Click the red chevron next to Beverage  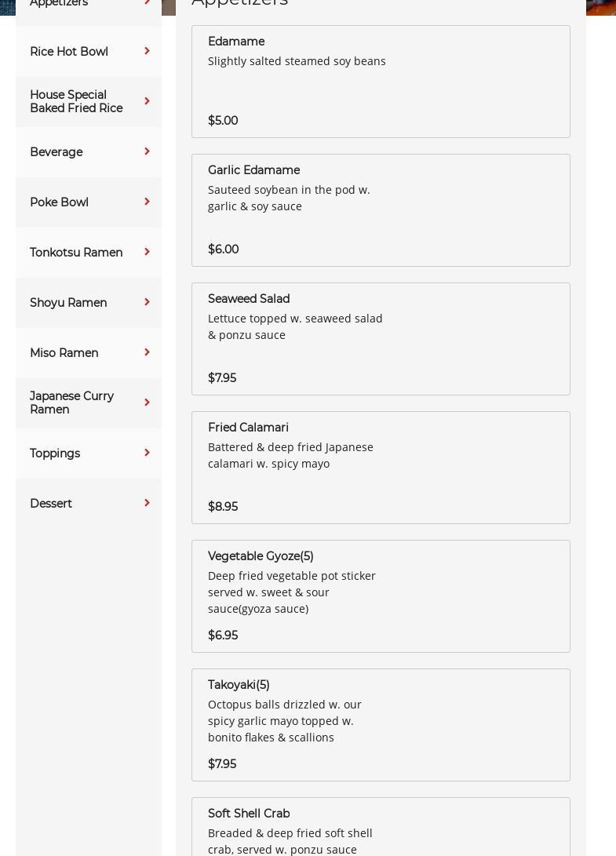pyautogui.click(x=147, y=151)
